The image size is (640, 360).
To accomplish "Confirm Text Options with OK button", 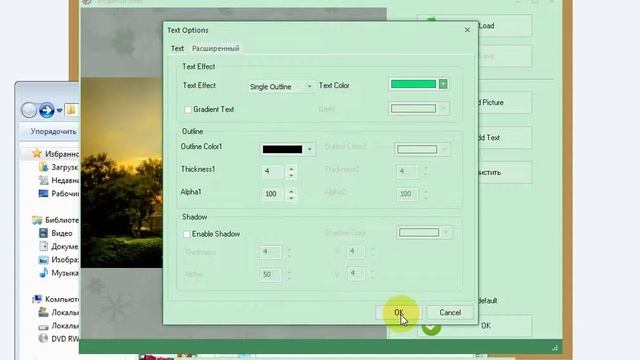I will pos(398,313).
